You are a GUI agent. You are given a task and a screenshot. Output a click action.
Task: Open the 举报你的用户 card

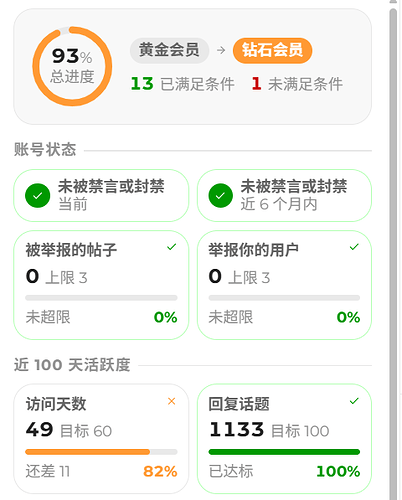click(x=284, y=285)
